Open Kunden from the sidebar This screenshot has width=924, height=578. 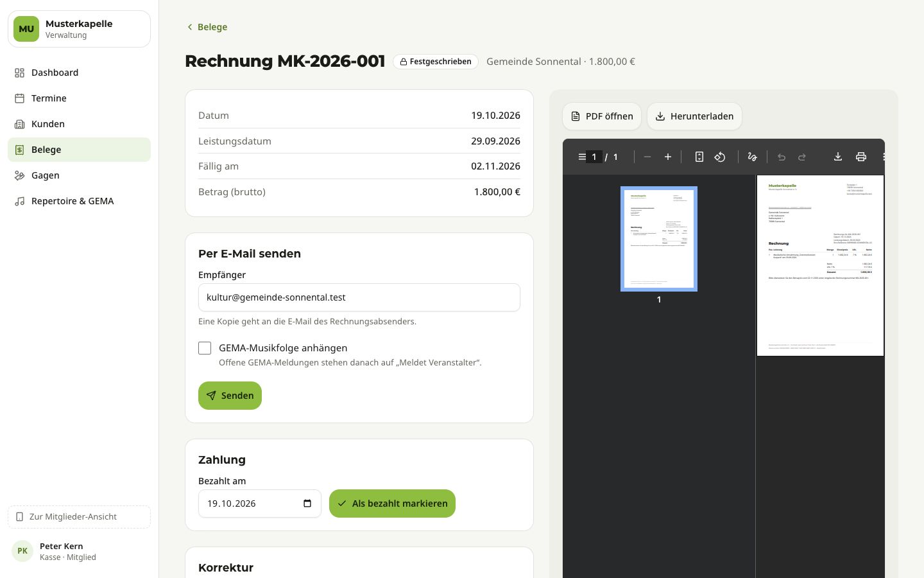[80, 124]
